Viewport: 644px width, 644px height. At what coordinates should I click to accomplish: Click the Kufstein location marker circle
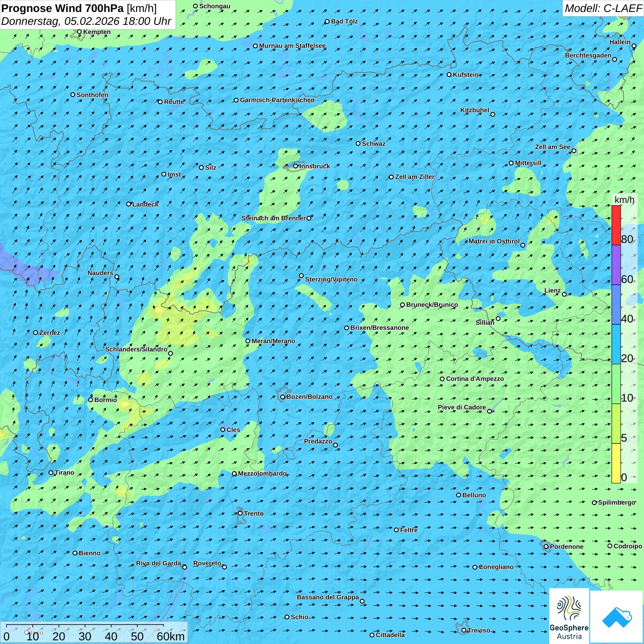(449, 75)
